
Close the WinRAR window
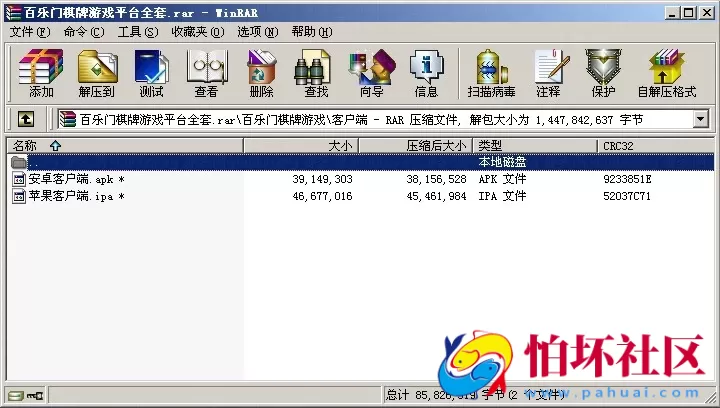[x=706, y=13]
